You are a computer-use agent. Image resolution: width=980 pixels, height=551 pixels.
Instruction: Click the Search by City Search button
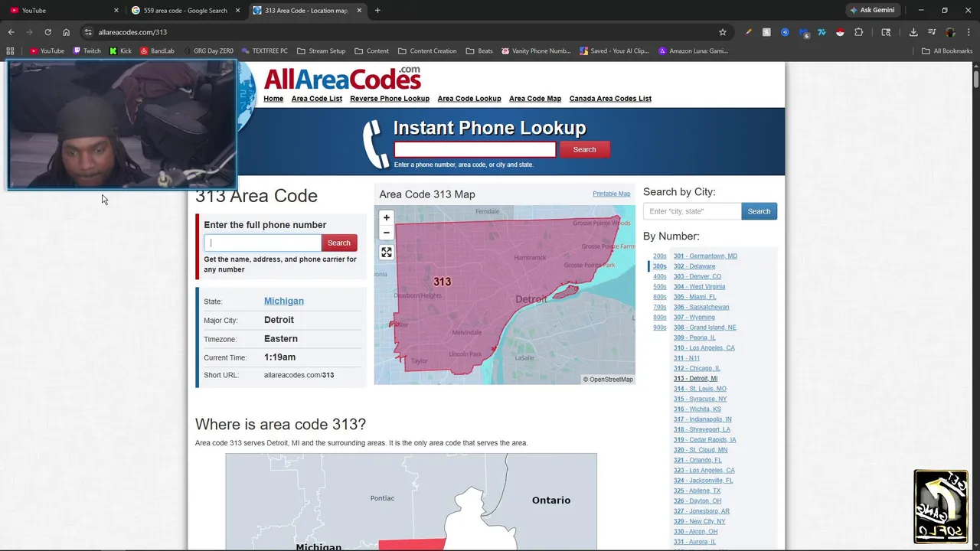[x=759, y=211]
